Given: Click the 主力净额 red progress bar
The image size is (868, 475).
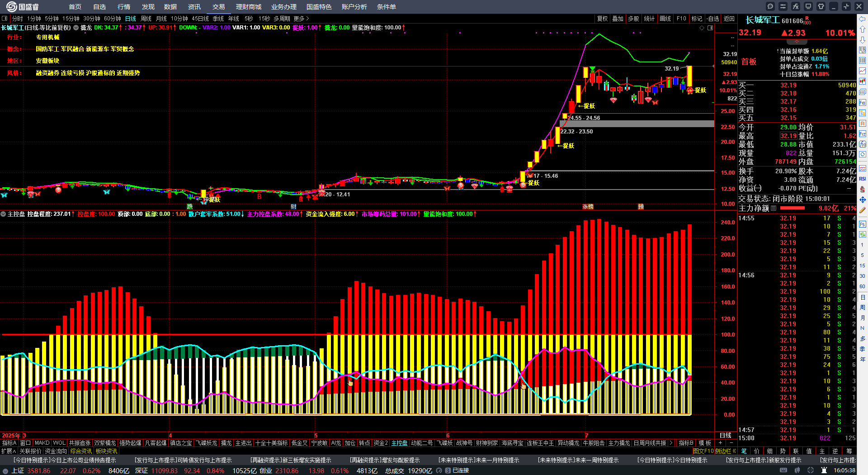Looking at the screenshot, I should (x=793, y=208).
